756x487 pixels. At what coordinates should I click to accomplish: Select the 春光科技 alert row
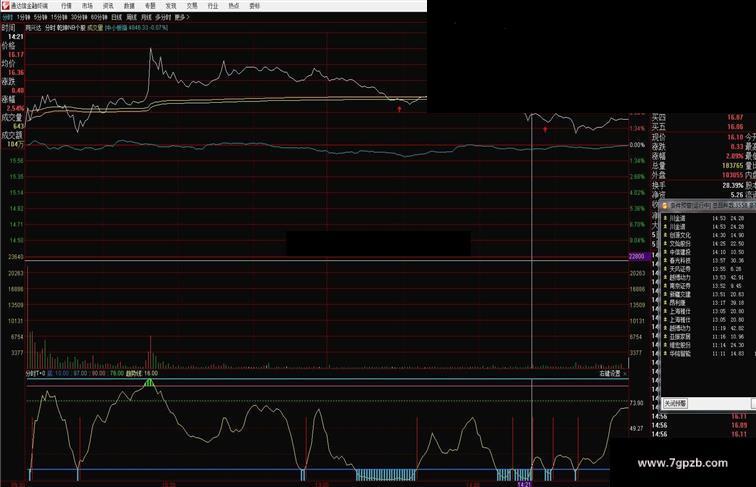click(x=709, y=260)
